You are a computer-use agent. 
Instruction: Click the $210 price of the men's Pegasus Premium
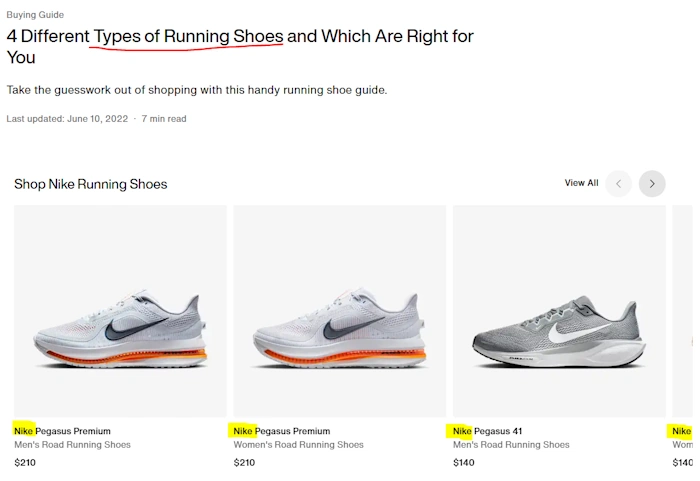24,463
